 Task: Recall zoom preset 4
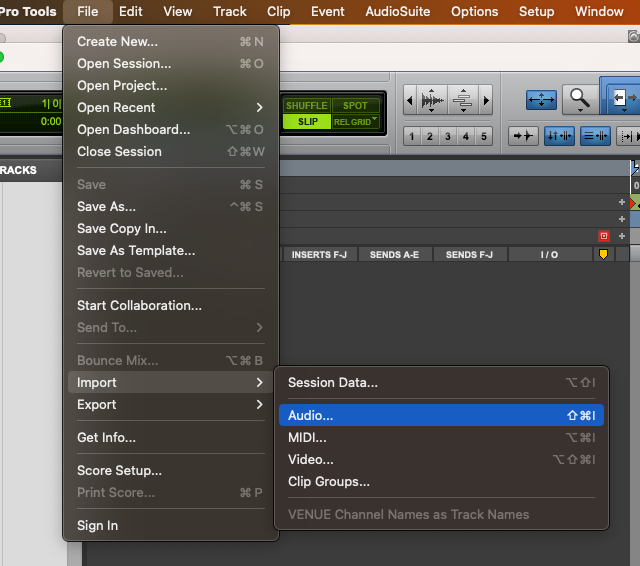pyautogui.click(x=466, y=136)
